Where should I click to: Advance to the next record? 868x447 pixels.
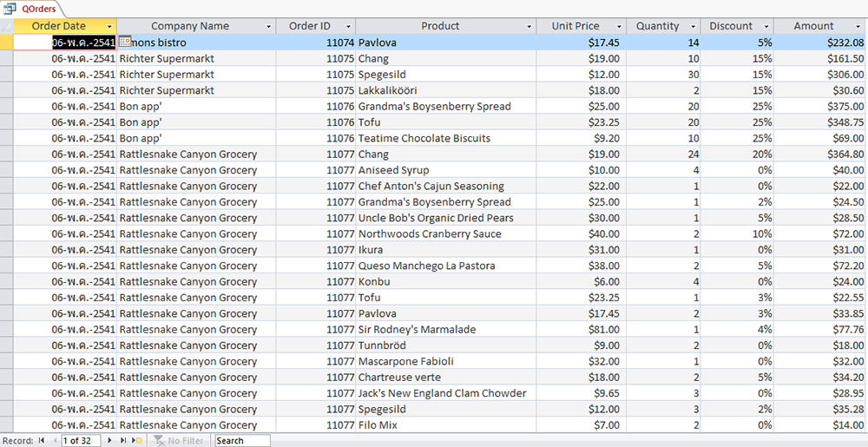click(x=109, y=441)
